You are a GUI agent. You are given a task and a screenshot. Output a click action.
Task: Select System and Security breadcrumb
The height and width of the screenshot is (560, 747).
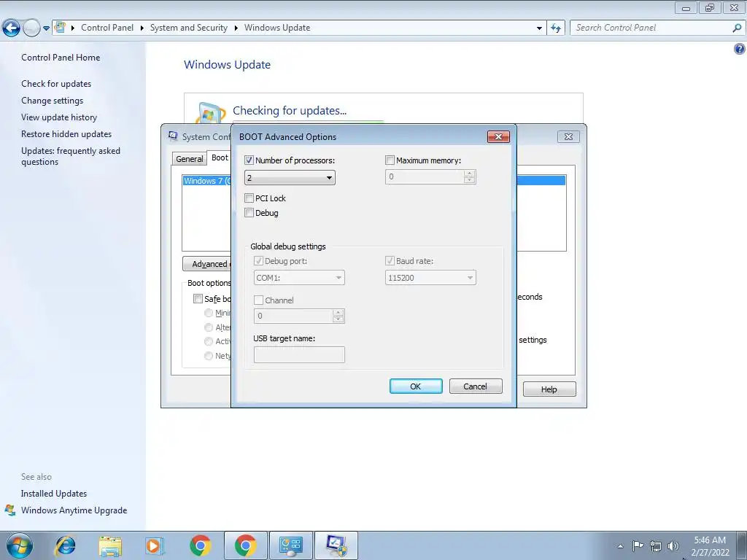[189, 28]
